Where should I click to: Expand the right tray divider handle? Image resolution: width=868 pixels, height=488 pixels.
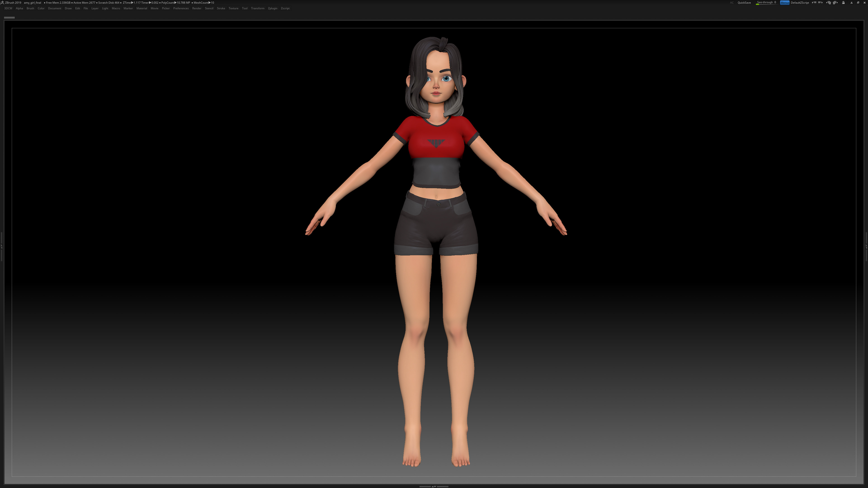click(x=866, y=247)
